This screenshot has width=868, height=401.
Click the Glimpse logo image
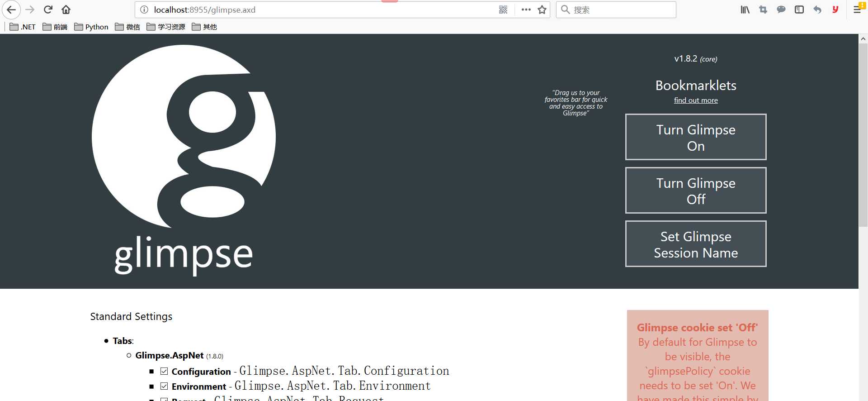point(184,161)
